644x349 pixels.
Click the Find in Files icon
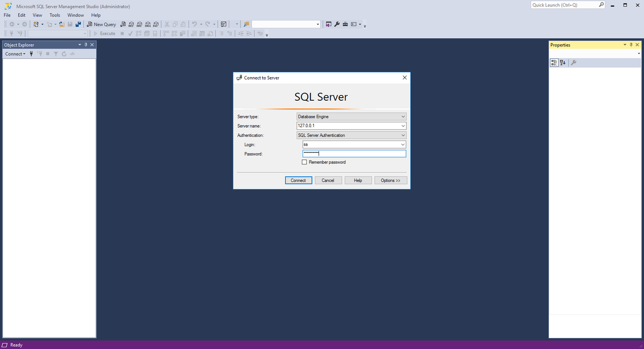point(246,24)
